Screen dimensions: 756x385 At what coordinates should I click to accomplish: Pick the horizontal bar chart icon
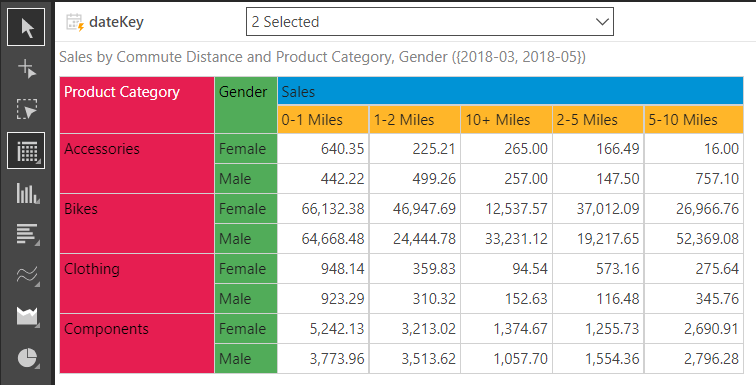(x=26, y=234)
